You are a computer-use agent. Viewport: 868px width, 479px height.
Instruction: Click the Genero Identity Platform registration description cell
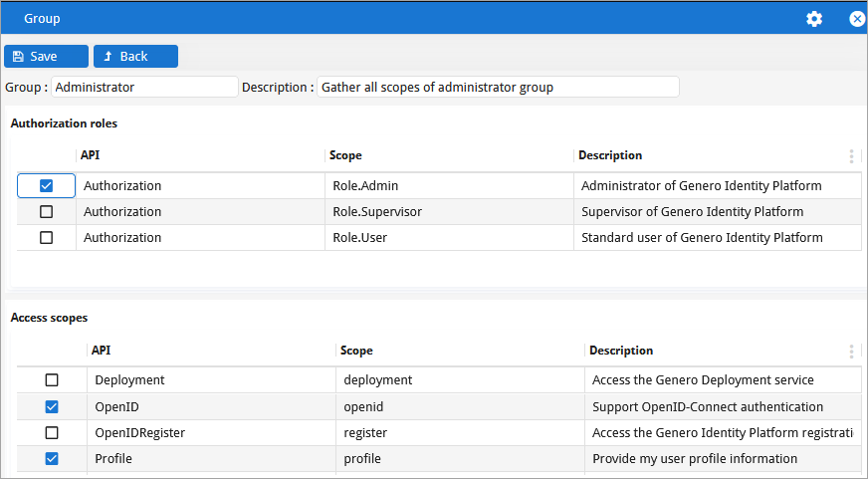724,432
